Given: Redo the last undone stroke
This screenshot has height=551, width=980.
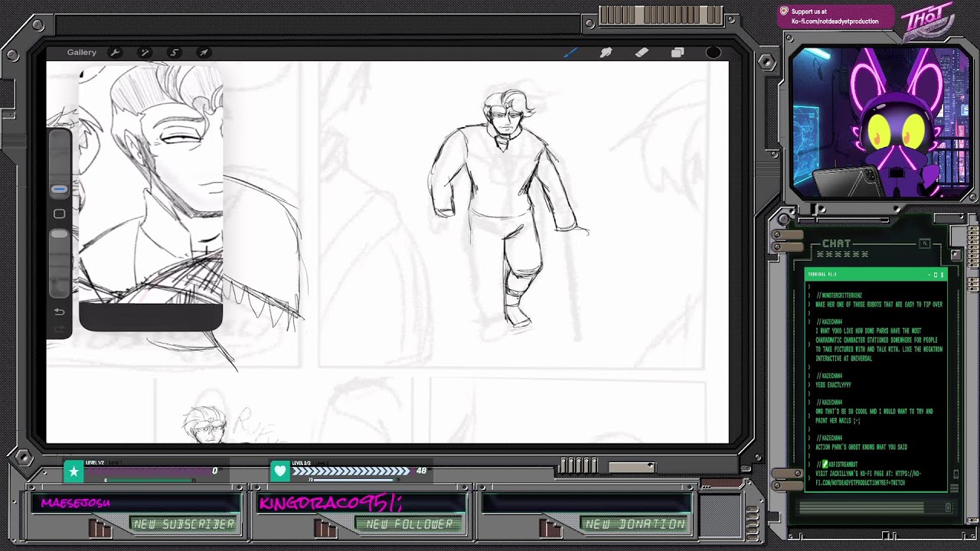Looking at the screenshot, I should tap(59, 329).
